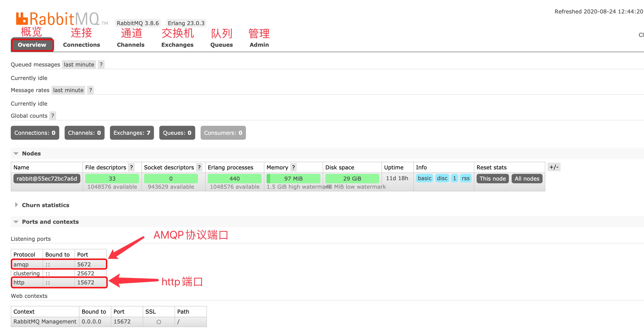Screen dimensions: 644x332
Task: Click help icon next to Queued messages
Action: pos(101,64)
